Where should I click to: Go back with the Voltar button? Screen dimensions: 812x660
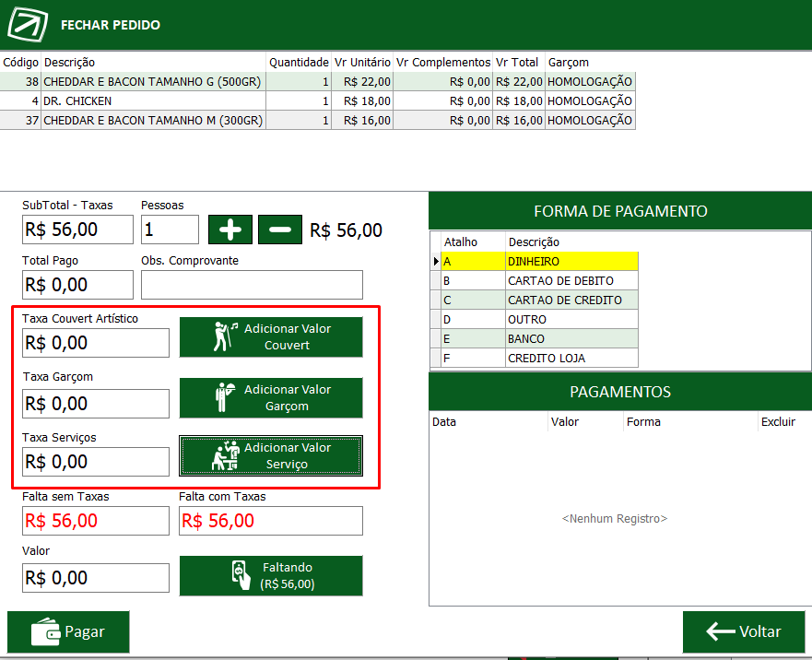744,632
